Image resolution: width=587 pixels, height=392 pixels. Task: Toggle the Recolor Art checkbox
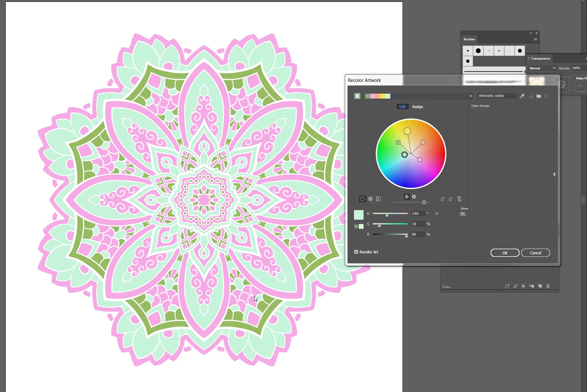(x=356, y=252)
